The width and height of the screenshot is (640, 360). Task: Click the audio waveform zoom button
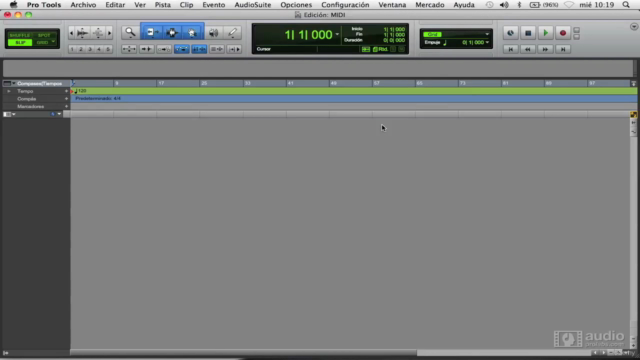(83, 33)
